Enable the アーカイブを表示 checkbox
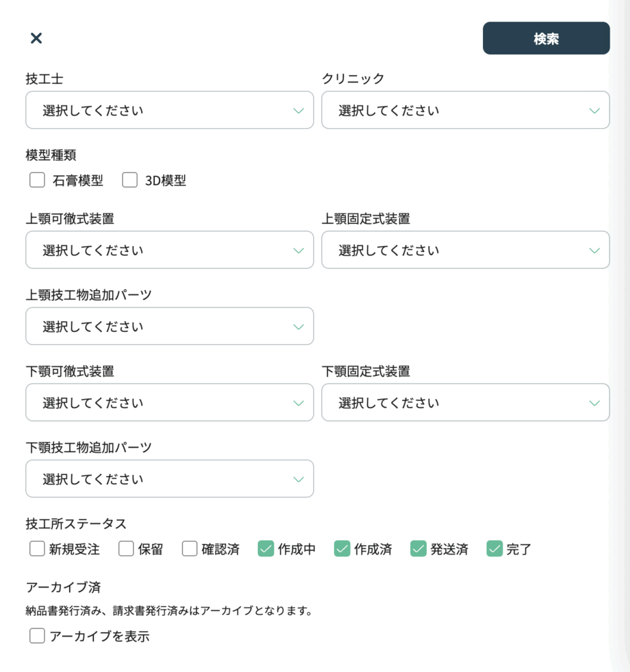This screenshot has height=672, width=630. pyautogui.click(x=37, y=636)
